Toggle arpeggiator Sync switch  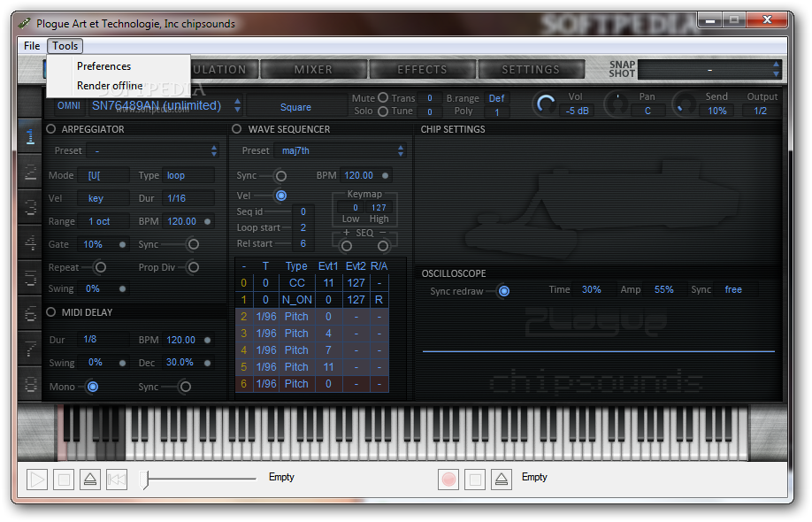click(x=193, y=244)
